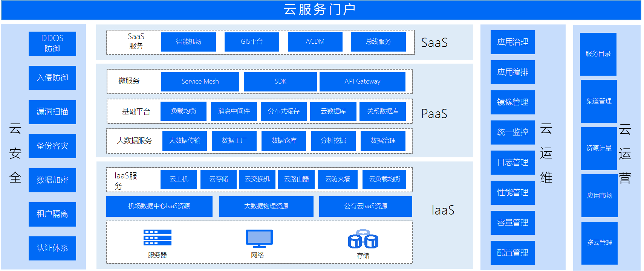Open the 云服务门户 header banner
644x271 pixels.
click(321, 10)
